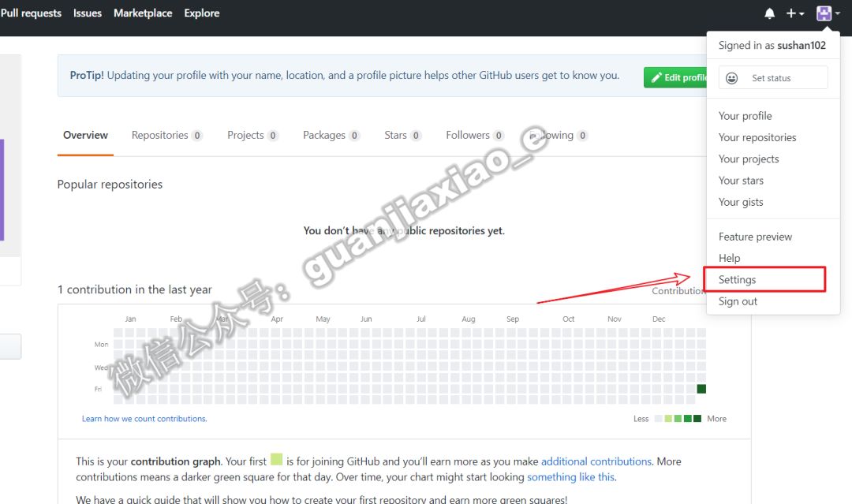This screenshot has height=504, width=852.
Task: Follow the 'additional contributions' link
Action: coord(596,461)
